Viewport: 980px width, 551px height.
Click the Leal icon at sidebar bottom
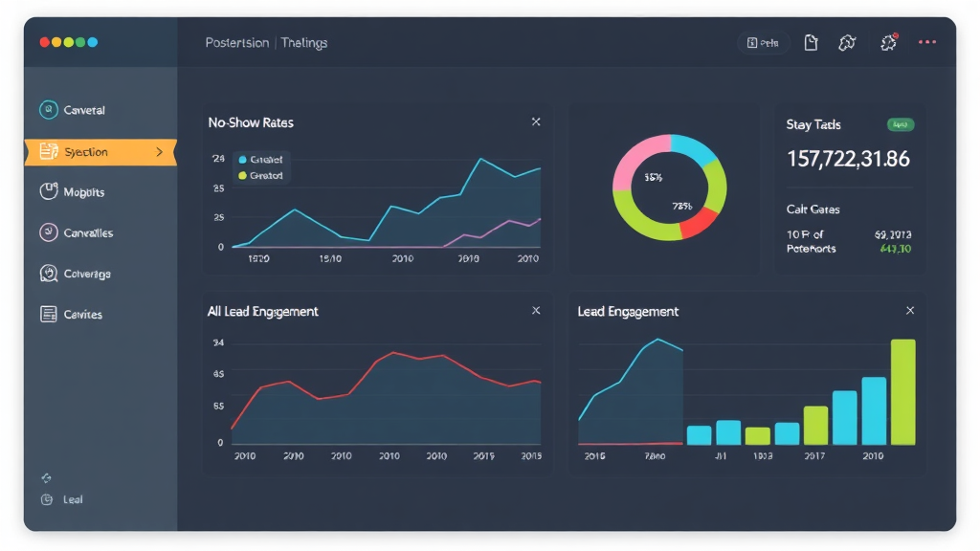[47, 499]
